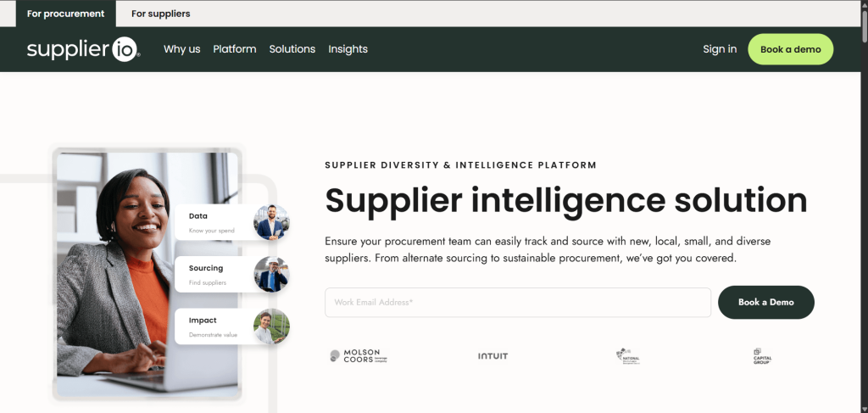Click the supplier.io logo
Screen dimensions: 868x413
click(84, 49)
